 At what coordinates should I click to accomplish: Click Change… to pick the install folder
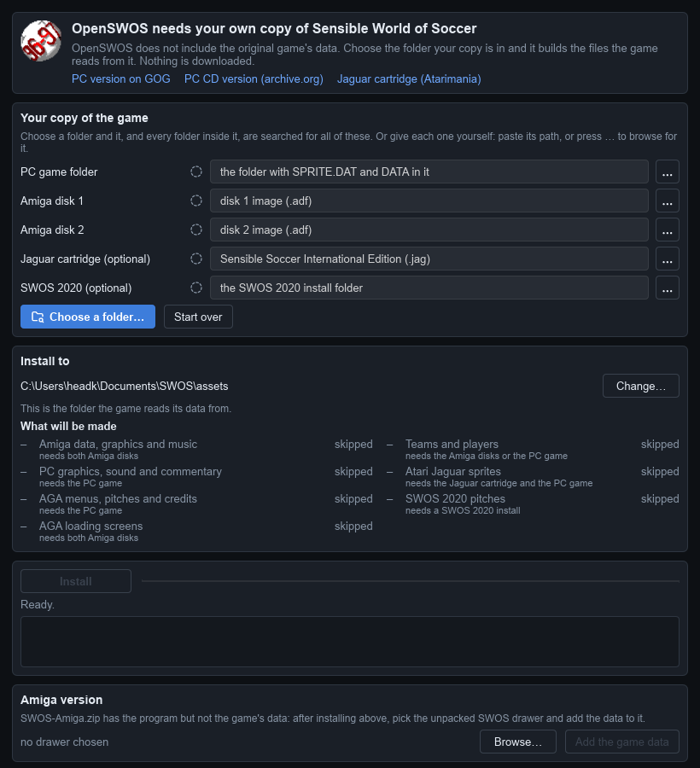tap(641, 386)
